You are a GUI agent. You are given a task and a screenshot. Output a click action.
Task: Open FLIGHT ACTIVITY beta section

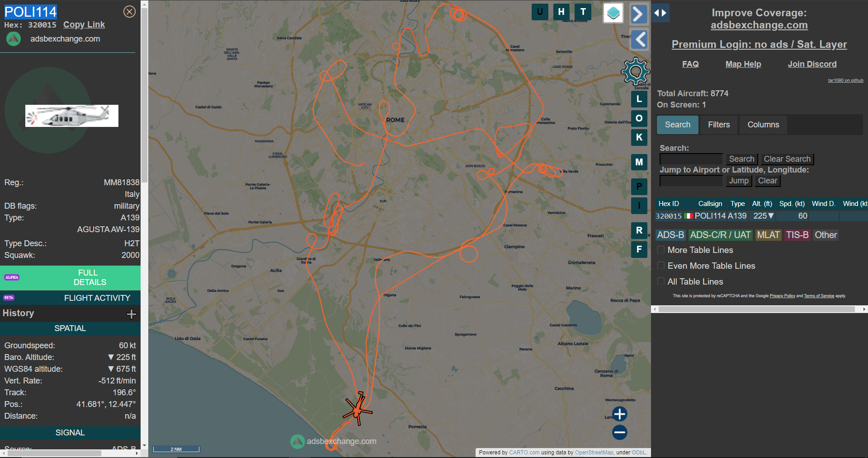click(x=70, y=298)
